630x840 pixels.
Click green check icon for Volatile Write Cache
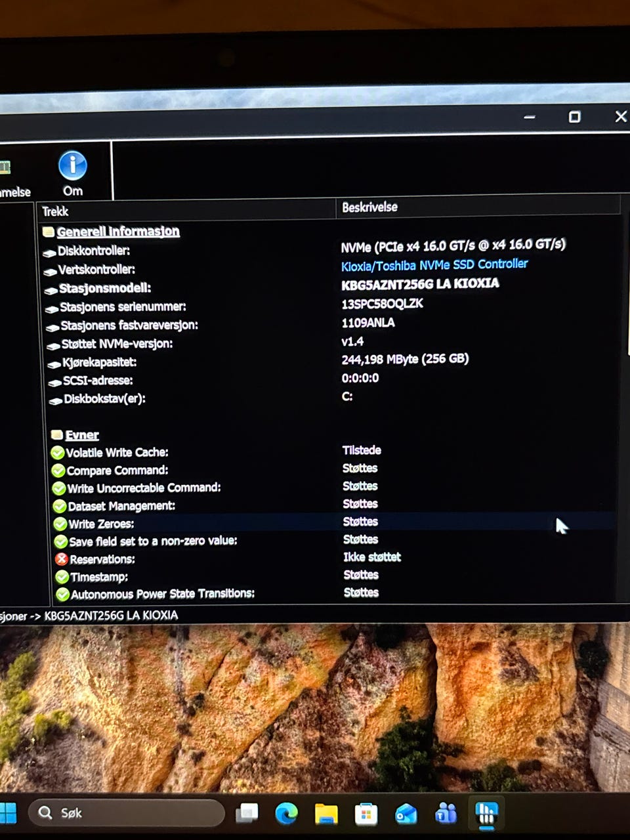[x=58, y=453]
